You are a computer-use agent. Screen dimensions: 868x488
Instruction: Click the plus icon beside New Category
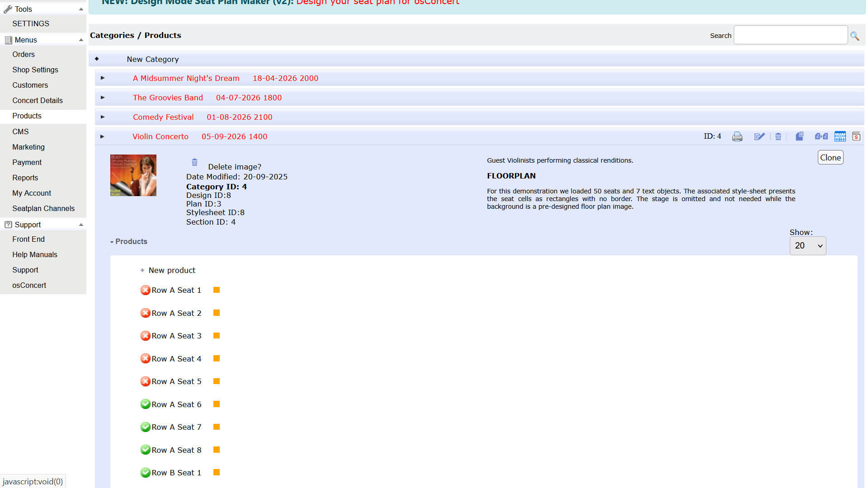(x=97, y=59)
